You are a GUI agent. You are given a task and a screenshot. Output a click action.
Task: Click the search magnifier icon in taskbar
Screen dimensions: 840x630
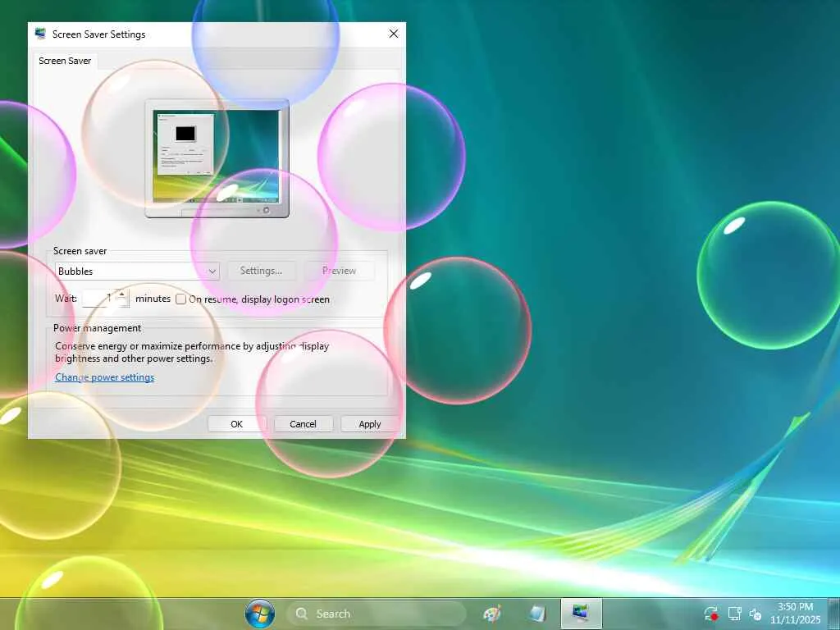click(302, 614)
